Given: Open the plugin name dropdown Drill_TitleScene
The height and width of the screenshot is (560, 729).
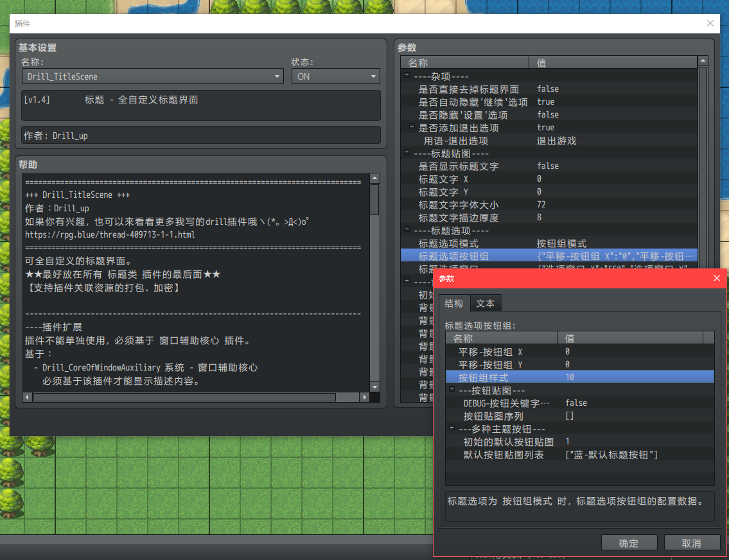Looking at the screenshot, I should pos(152,76).
